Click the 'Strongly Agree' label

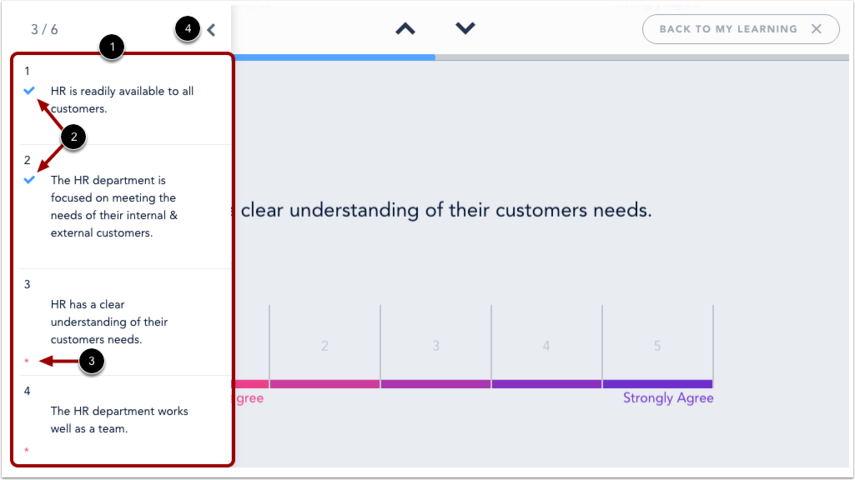[x=668, y=398]
